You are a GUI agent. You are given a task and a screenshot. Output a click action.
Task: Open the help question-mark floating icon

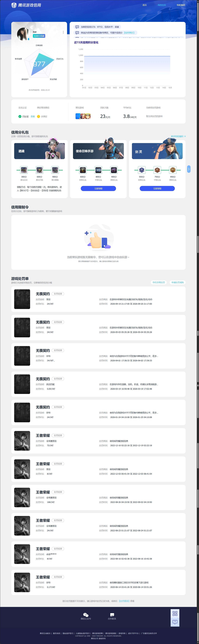(175, 622)
